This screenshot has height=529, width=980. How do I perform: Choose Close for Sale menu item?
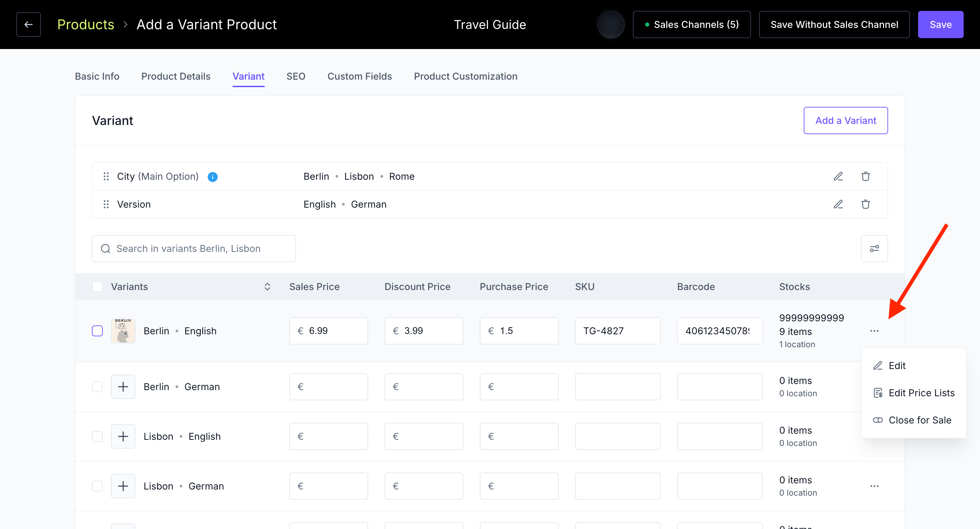[913, 420]
